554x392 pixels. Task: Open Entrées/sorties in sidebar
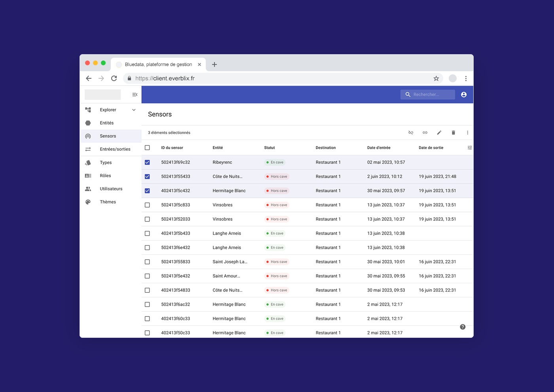tap(115, 149)
